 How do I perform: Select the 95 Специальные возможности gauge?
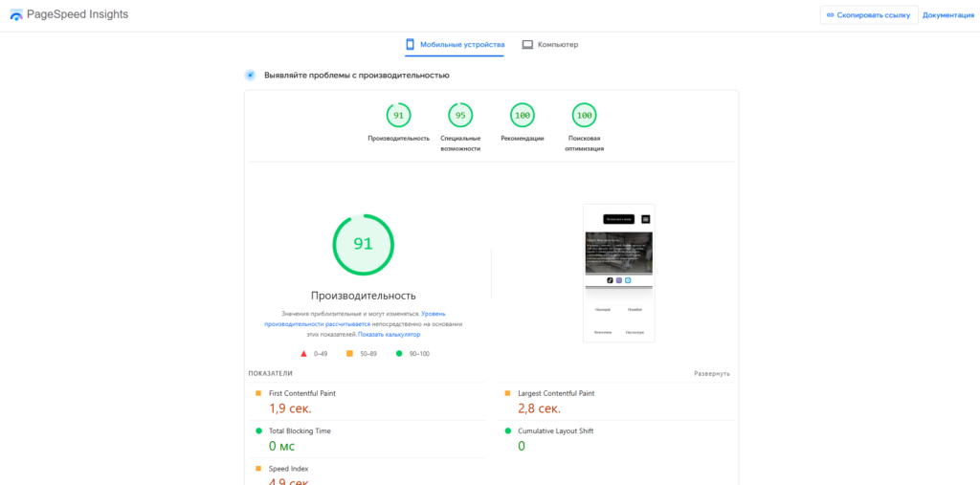pos(460,115)
